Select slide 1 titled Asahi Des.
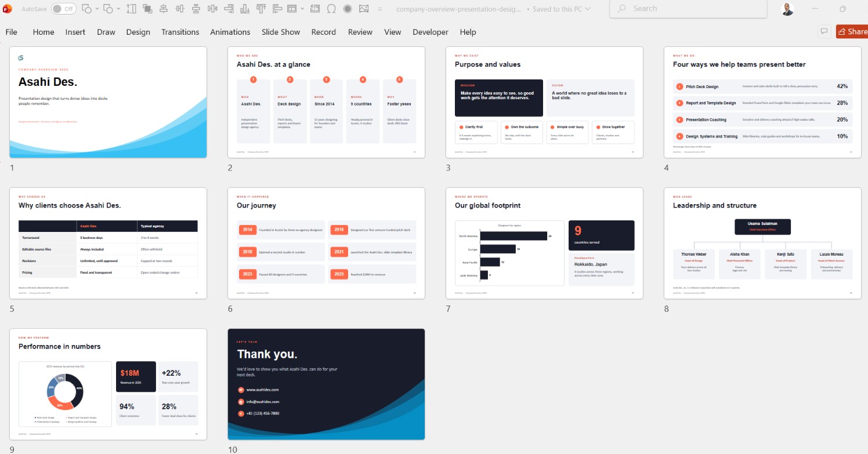This screenshot has width=868, height=454. point(108,102)
